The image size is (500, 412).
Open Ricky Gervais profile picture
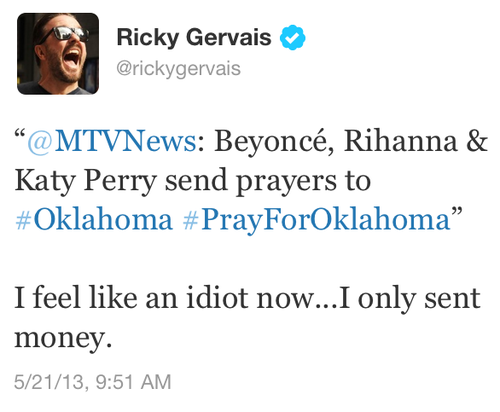pyautogui.click(x=58, y=54)
